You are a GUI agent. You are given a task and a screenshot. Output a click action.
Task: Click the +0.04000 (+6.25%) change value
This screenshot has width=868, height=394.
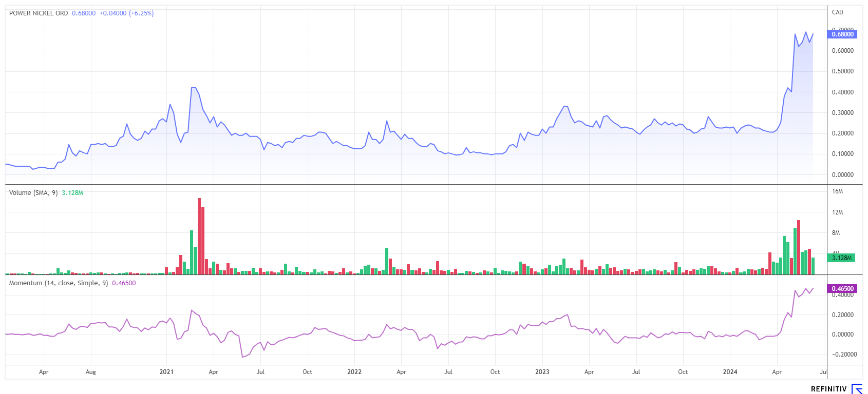click(126, 13)
